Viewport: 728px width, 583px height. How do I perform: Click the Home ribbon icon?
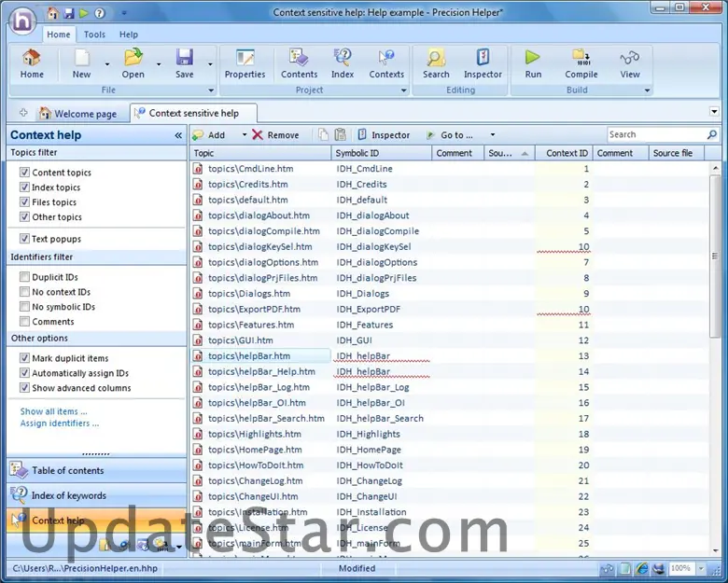pyautogui.click(x=32, y=64)
